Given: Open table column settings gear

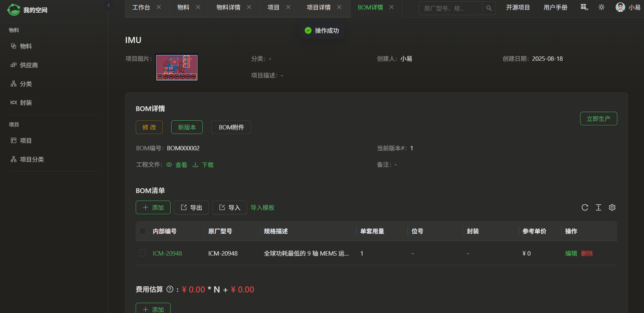Looking at the screenshot, I should pyautogui.click(x=612, y=207).
